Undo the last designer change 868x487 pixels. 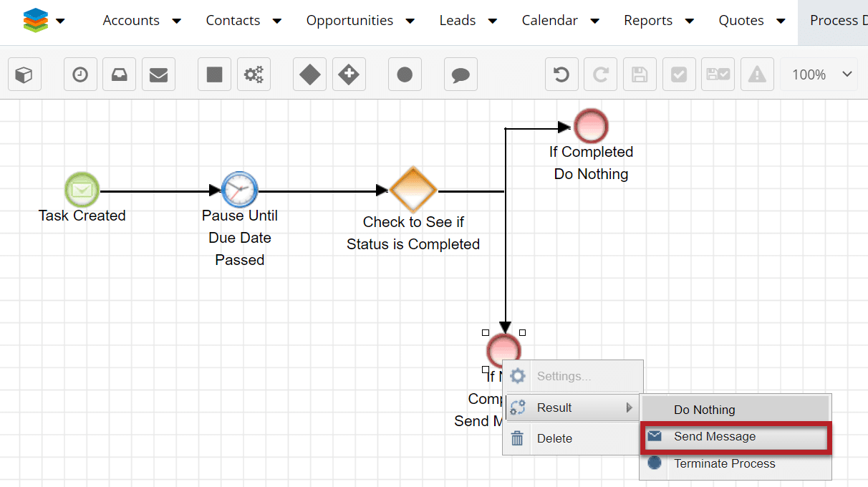coord(561,74)
